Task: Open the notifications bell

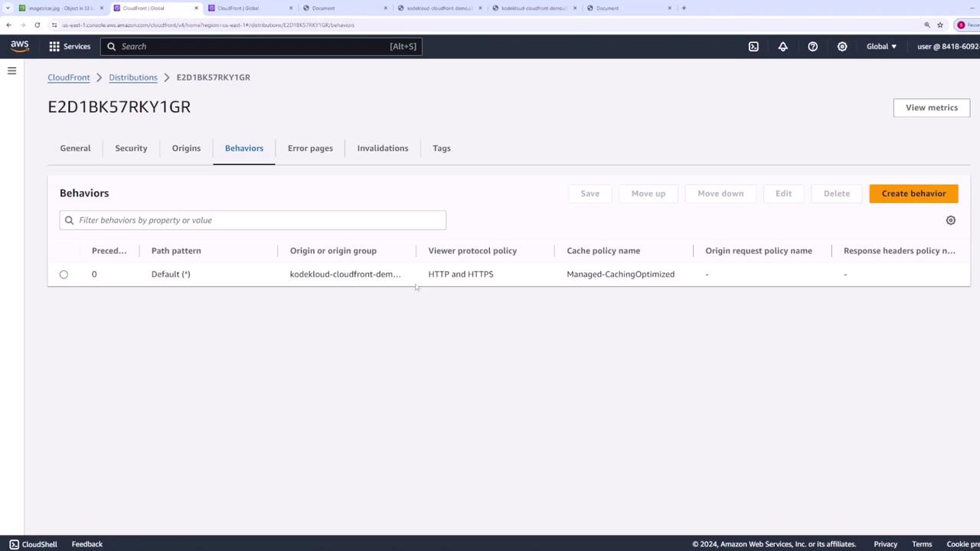Action: 782,46
